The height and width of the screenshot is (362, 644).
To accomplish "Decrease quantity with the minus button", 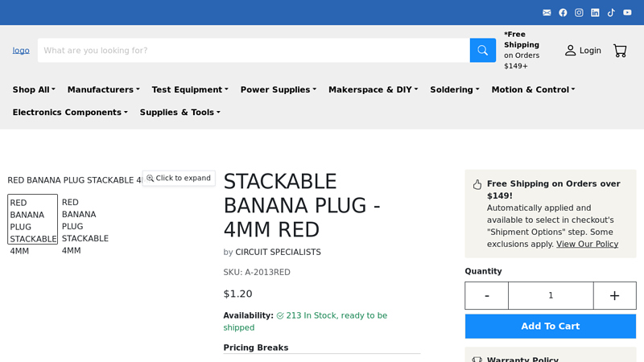I will coord(486,296).
